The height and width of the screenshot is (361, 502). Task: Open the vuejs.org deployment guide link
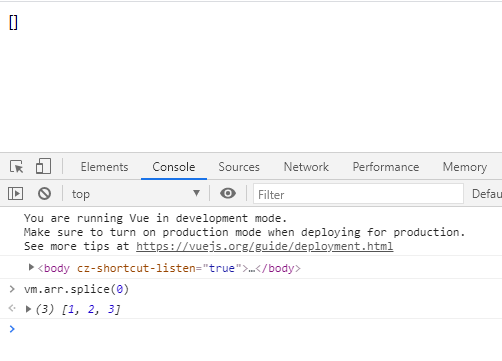click(265, 246)
